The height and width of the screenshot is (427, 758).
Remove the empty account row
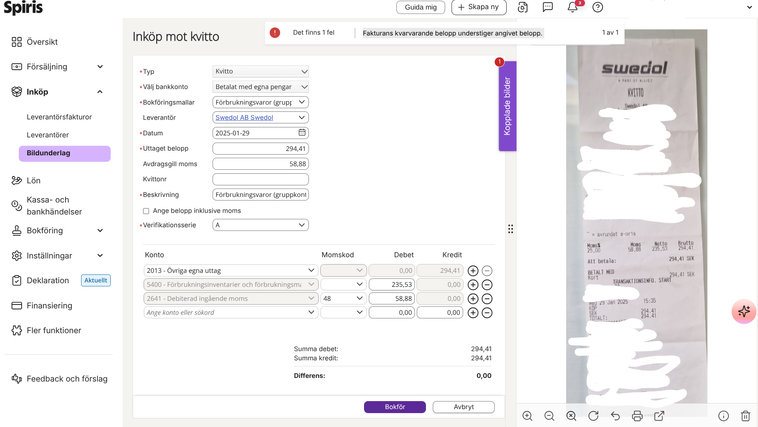[487, 313]
